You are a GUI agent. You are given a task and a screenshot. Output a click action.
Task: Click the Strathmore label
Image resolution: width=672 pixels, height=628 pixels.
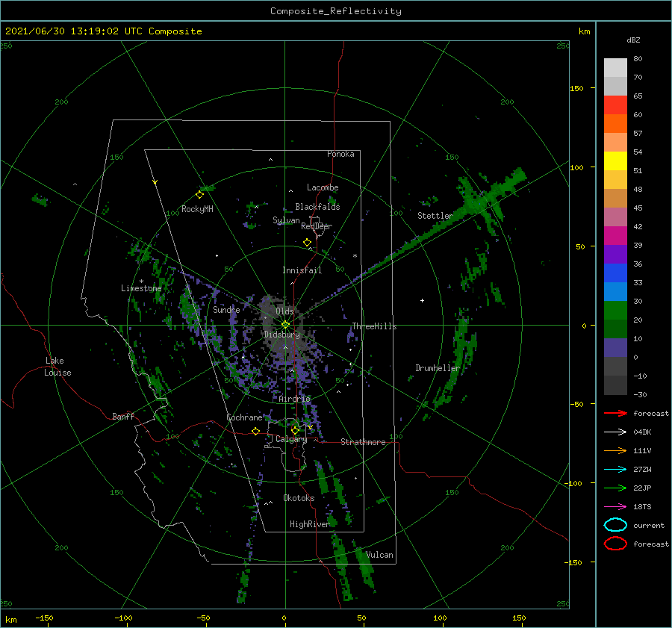coord(363,442)
